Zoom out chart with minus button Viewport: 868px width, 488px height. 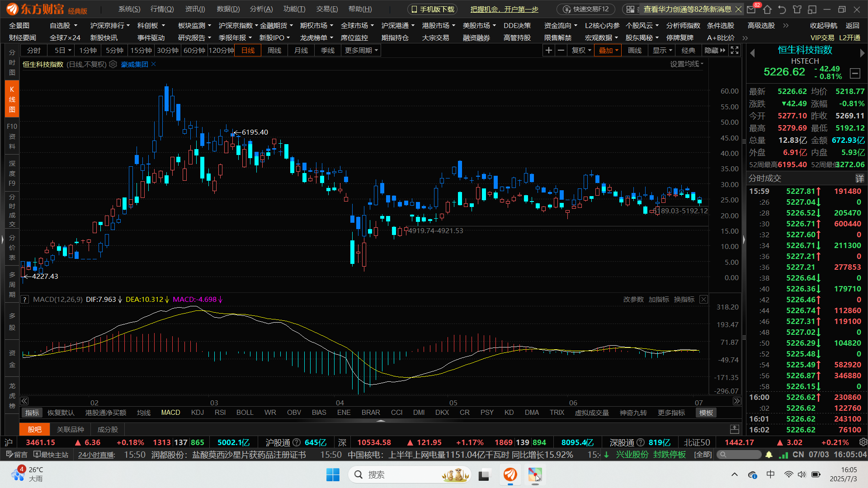pos(561,50)
